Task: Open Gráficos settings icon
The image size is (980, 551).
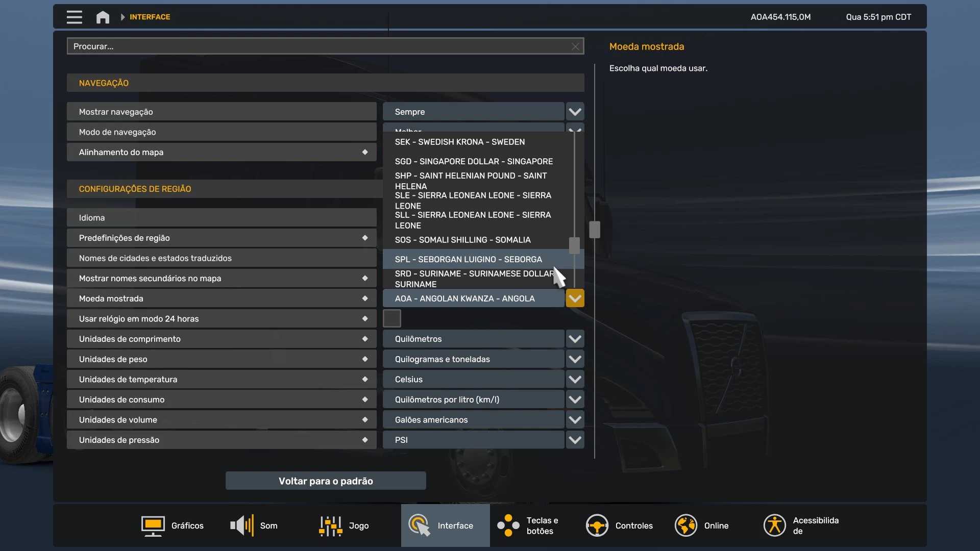Action: (153, 525)
